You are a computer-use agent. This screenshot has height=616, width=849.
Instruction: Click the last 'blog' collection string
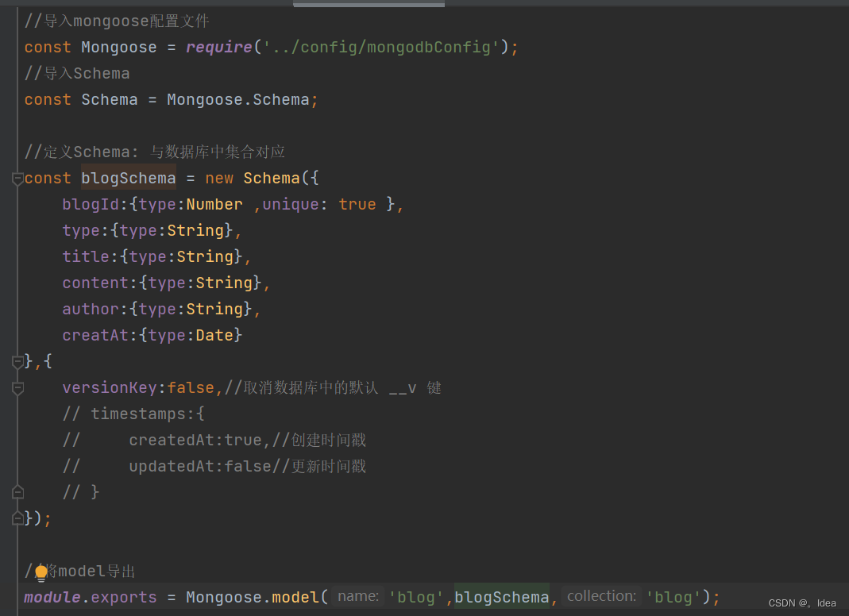pos(673,598)
